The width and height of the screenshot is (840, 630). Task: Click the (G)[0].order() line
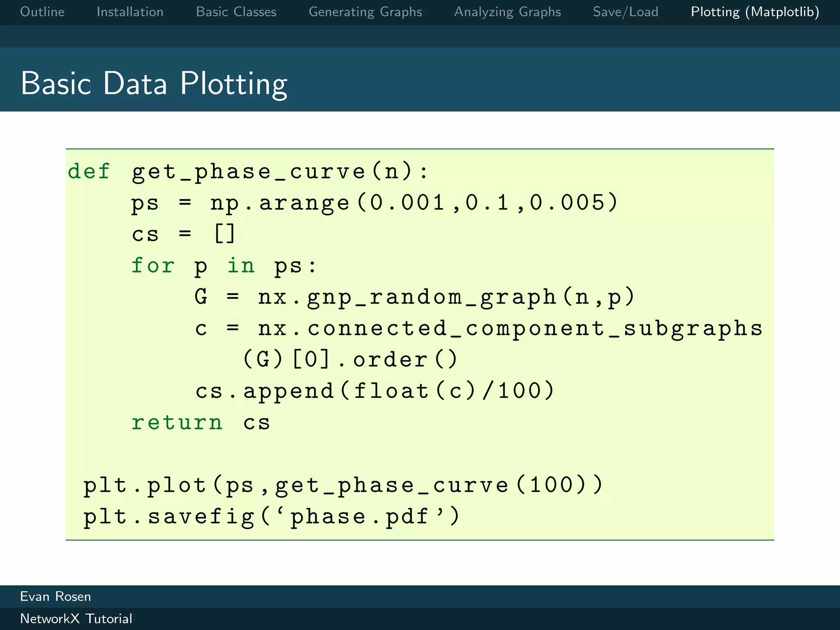[350, 360]
